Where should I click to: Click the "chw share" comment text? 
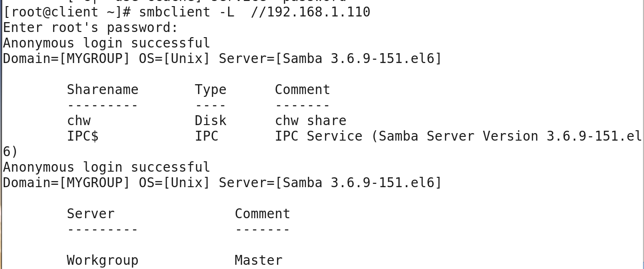pyautogui.click(x=310, y=120)
